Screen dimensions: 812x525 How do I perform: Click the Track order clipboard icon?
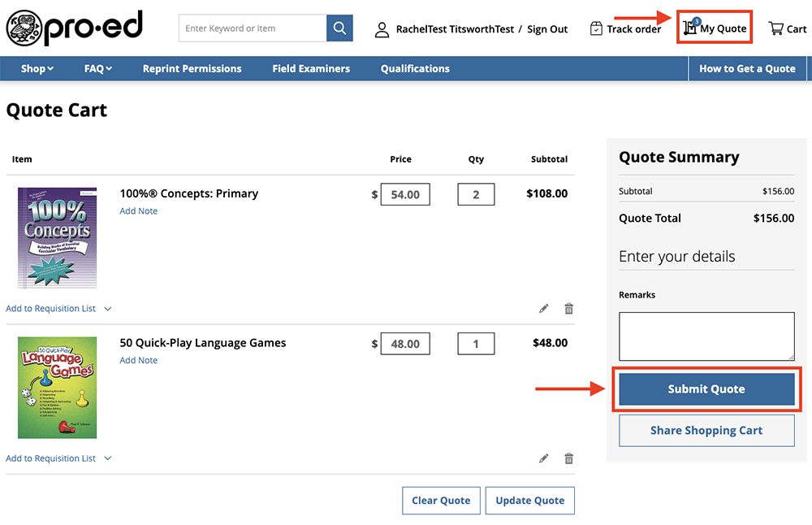coord(597,28)
